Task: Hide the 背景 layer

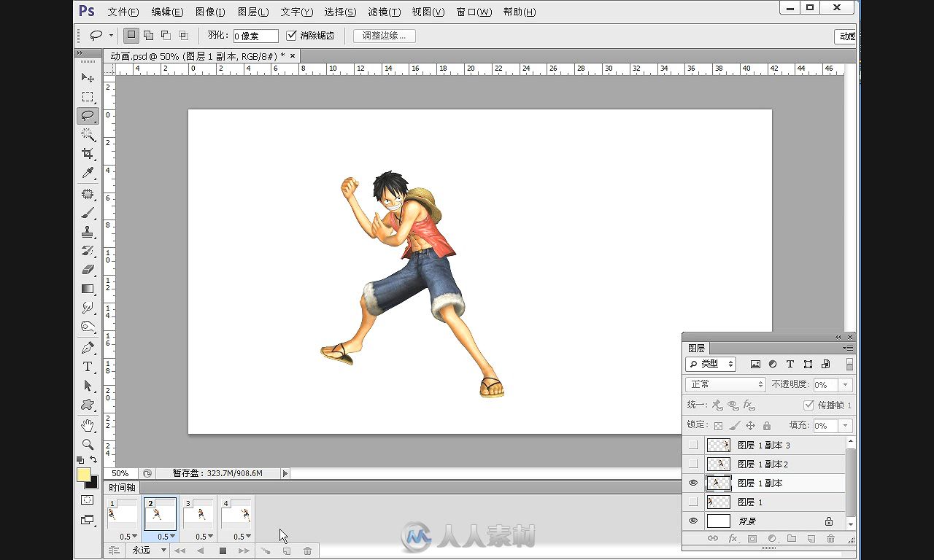Action: click(693, 521)
